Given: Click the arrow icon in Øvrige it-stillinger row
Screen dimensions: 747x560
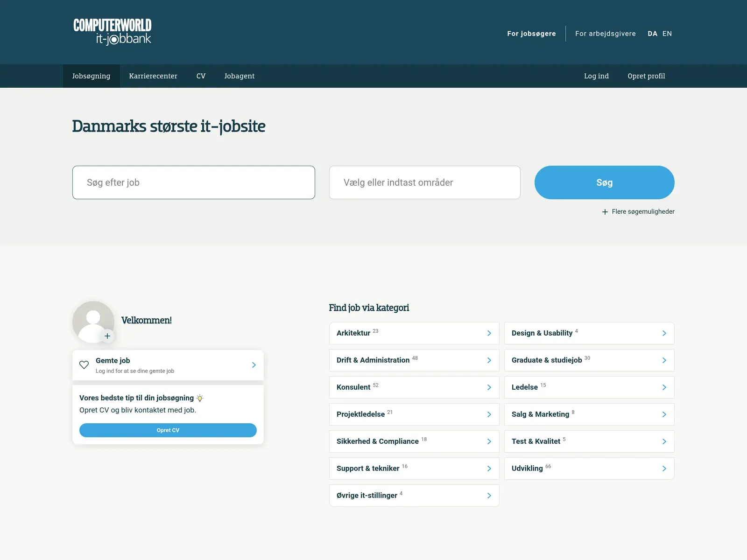Looking at the screenshot, I should [489, 496].
